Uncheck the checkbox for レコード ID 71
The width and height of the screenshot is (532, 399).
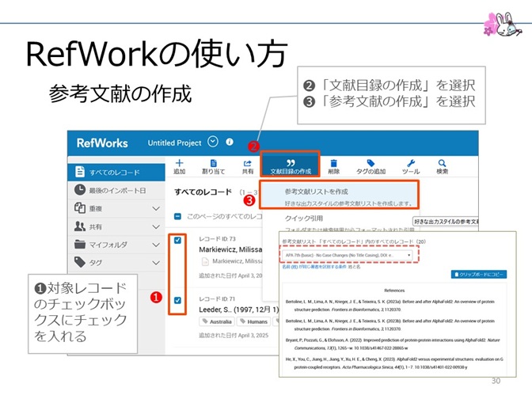pos(177,300)
